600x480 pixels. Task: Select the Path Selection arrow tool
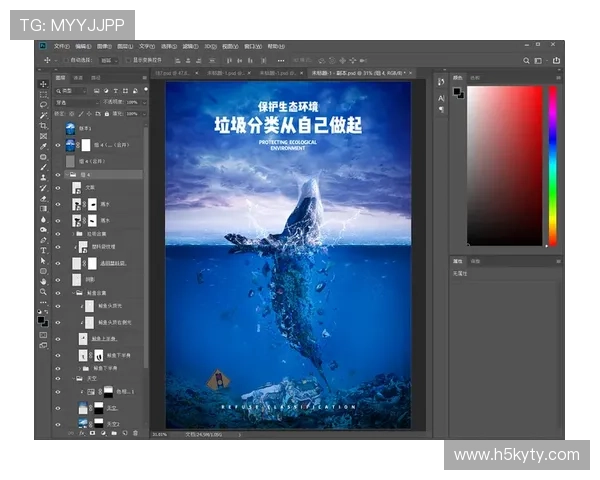click(x=43, y=261)
